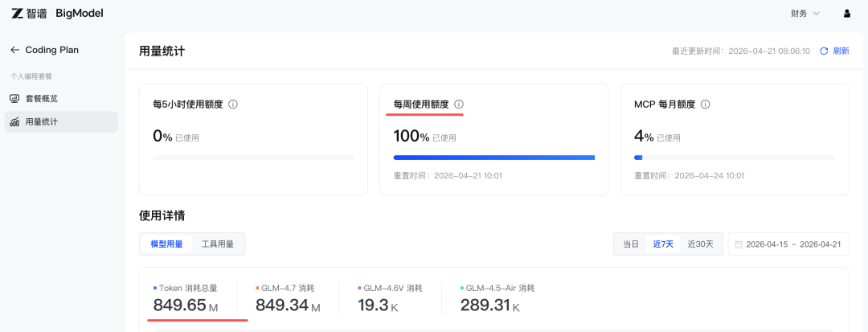Select the 当日 time range
The width and height of the screenshot is (868, 332).
click(x=631, y=244)
